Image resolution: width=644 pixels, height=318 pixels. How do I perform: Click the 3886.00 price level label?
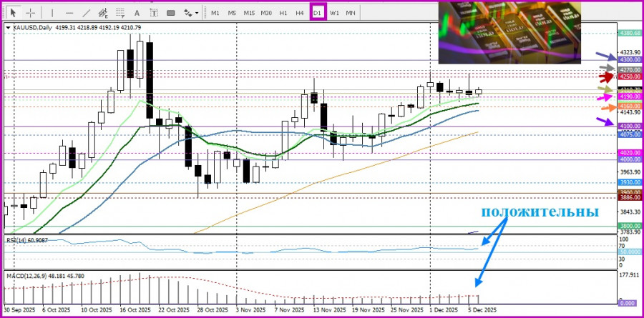tap(630, 197)
